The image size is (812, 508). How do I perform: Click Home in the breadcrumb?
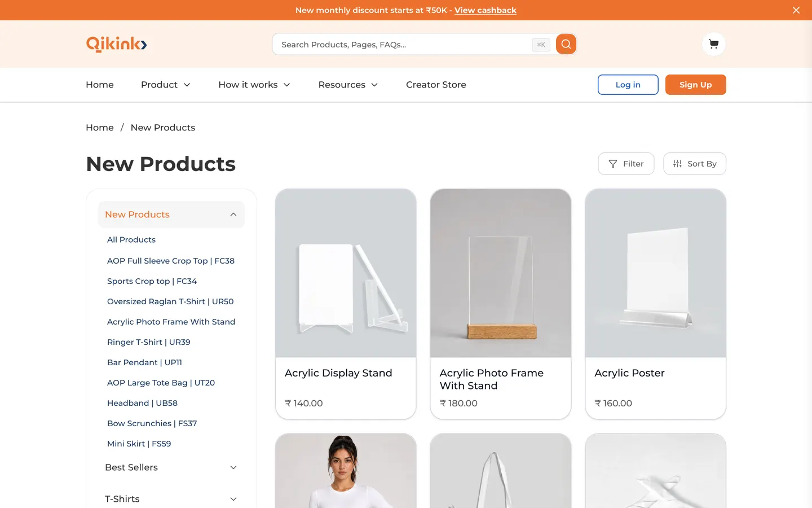100,128
